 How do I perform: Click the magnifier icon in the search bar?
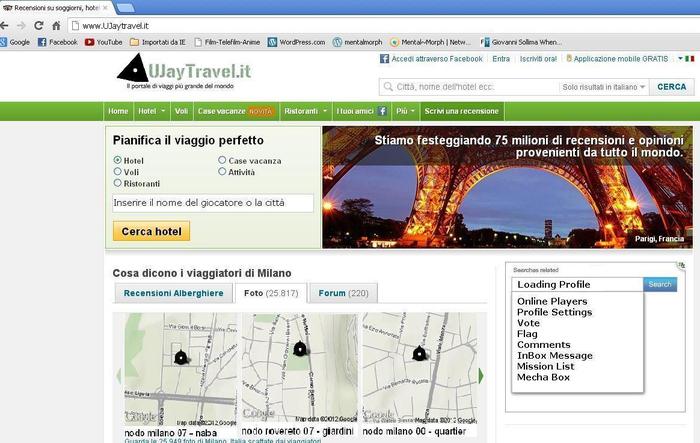[388, 87]
